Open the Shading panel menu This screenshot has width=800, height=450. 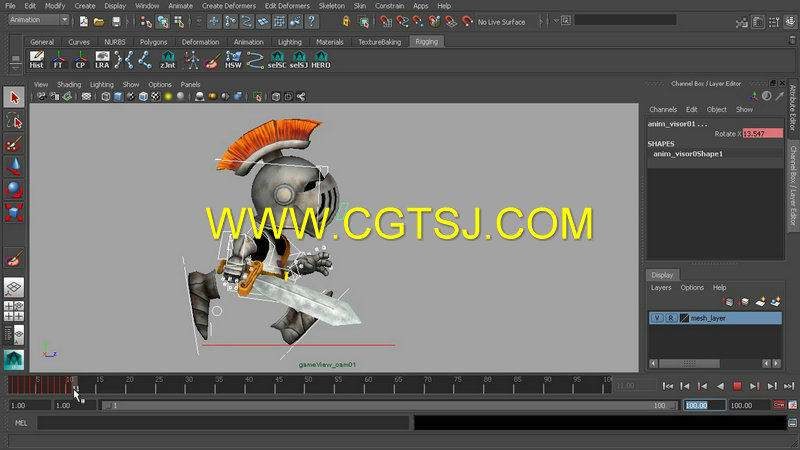click(x=69, y=85)
